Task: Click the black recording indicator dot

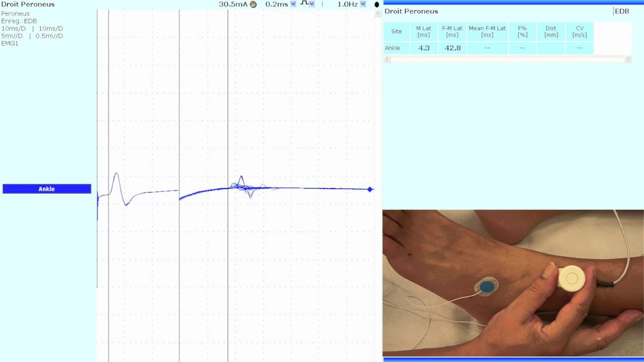Action: click(x=376, y=5)
